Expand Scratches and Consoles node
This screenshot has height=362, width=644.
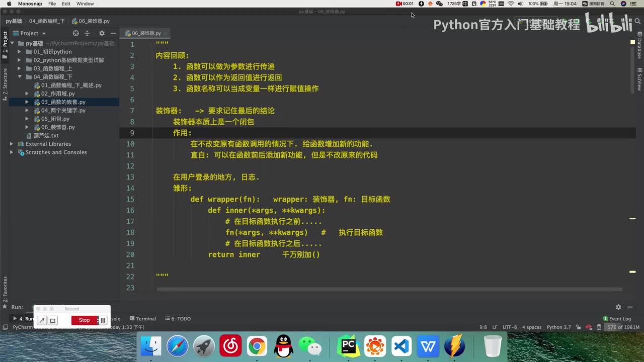(x=12, y=152)
